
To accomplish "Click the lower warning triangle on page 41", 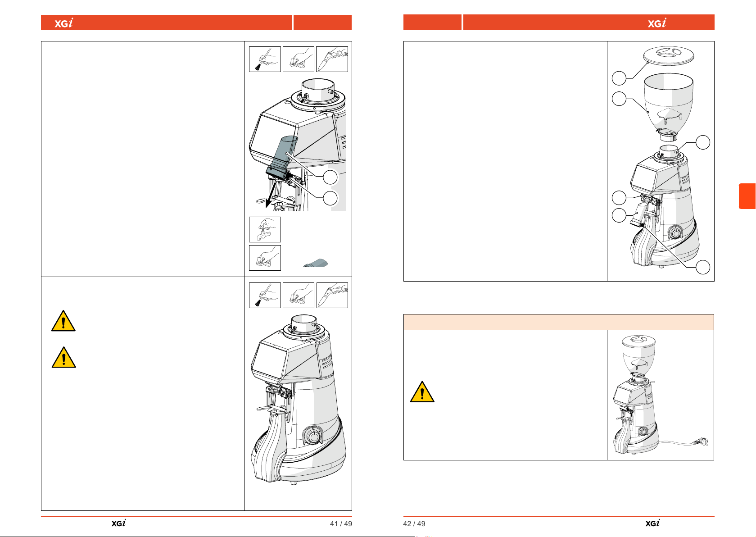I will [x=63, y=357].
